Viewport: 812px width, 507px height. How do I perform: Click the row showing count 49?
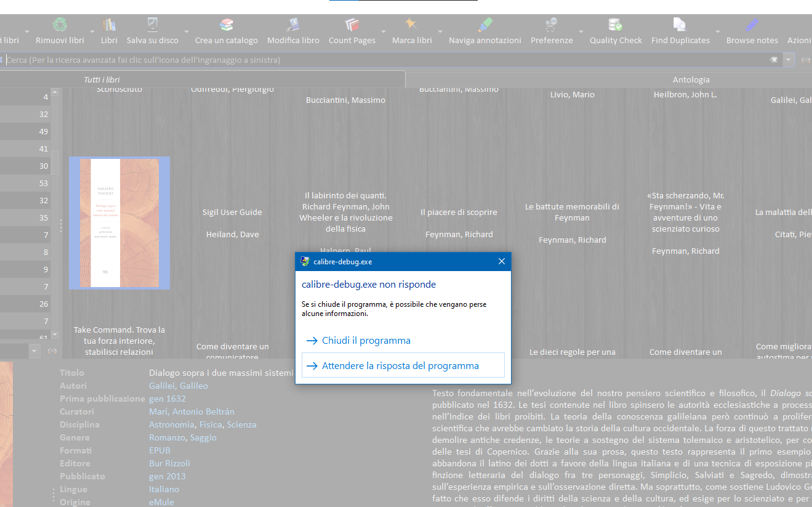(x=25, y=131)
